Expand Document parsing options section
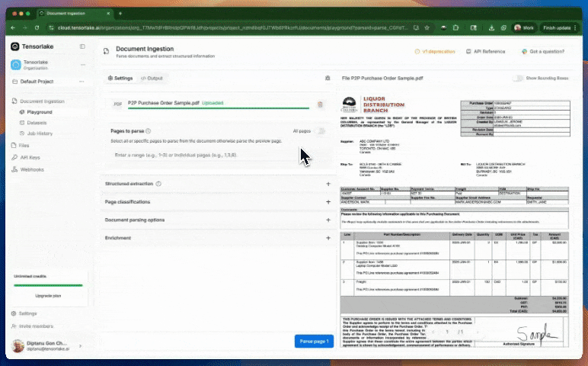Image resolution: width=588 pixels, height=366 pixels. point(328,220)
